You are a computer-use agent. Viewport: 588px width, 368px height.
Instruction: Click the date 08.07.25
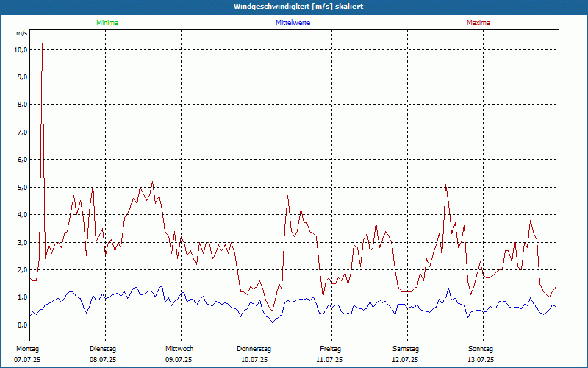click(103, 360)
